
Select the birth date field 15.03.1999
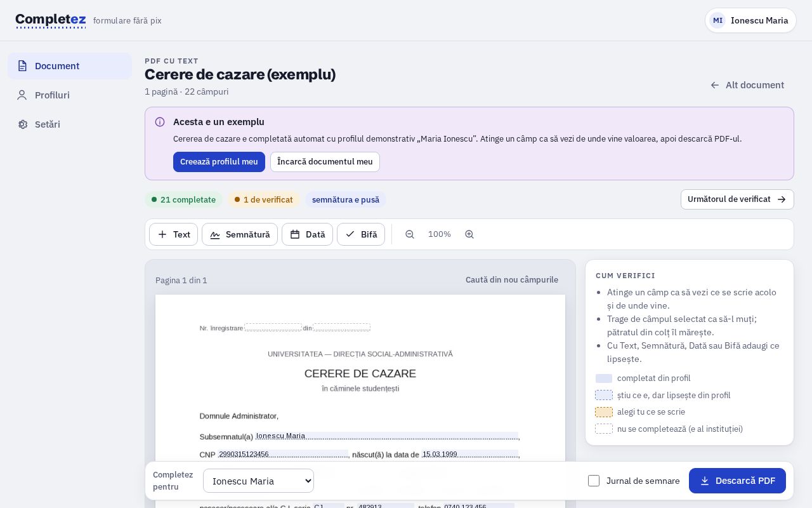pyautogui.click(x=470, y=454)
